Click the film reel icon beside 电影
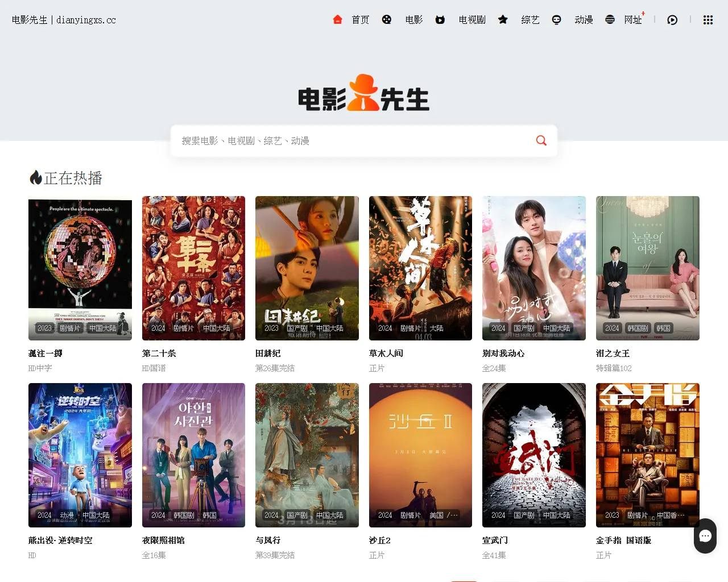728x582 pixels. pos(387,20)
